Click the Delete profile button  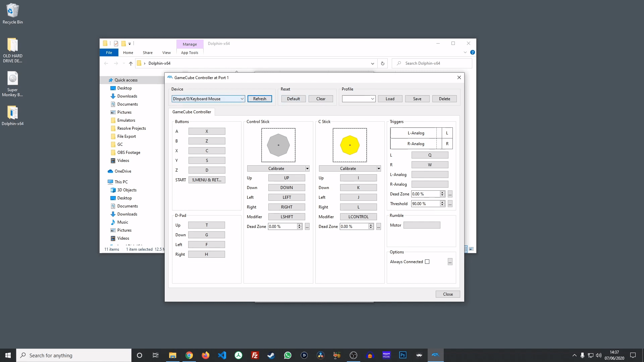[444, 99]
